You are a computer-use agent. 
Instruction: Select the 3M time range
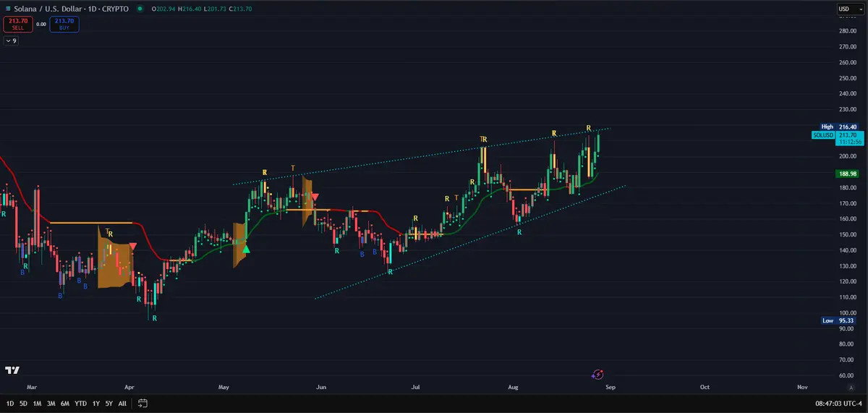[51, 403]
